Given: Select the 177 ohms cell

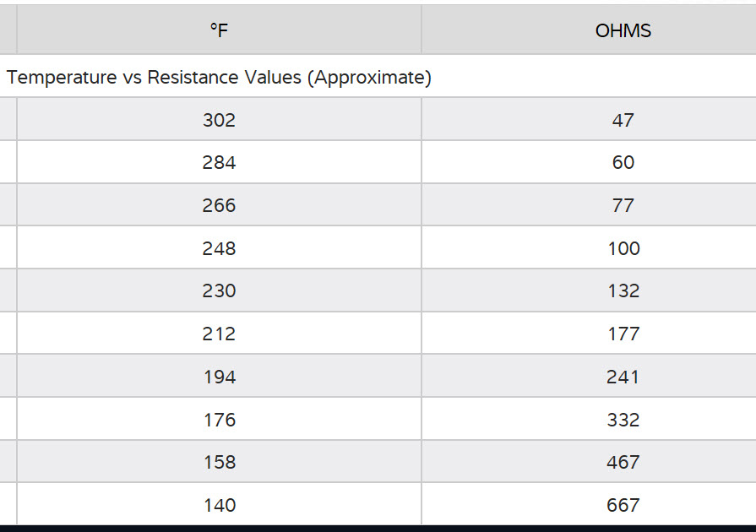Looking at the screenshot, I should (623, 334).
